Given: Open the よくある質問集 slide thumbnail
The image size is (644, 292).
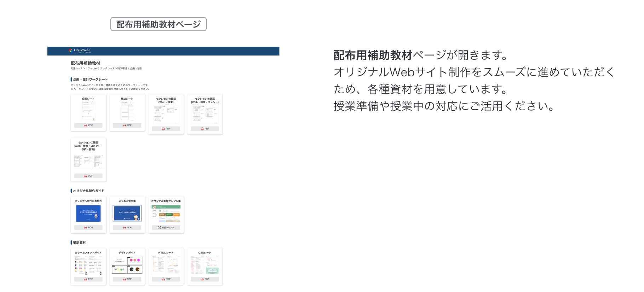Looking at the screenshot, I should click(127, 213).
